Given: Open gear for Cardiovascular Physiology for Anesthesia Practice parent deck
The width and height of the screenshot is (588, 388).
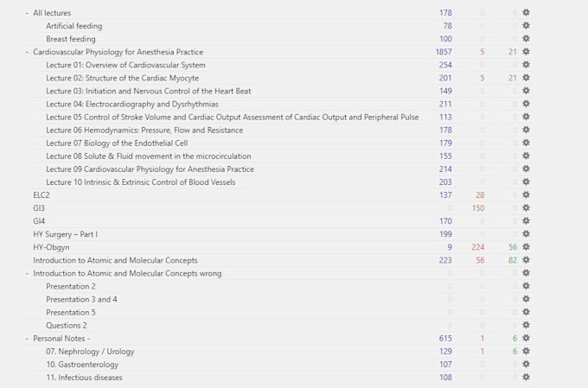Looking at the screenshot, I should (526, 52).
